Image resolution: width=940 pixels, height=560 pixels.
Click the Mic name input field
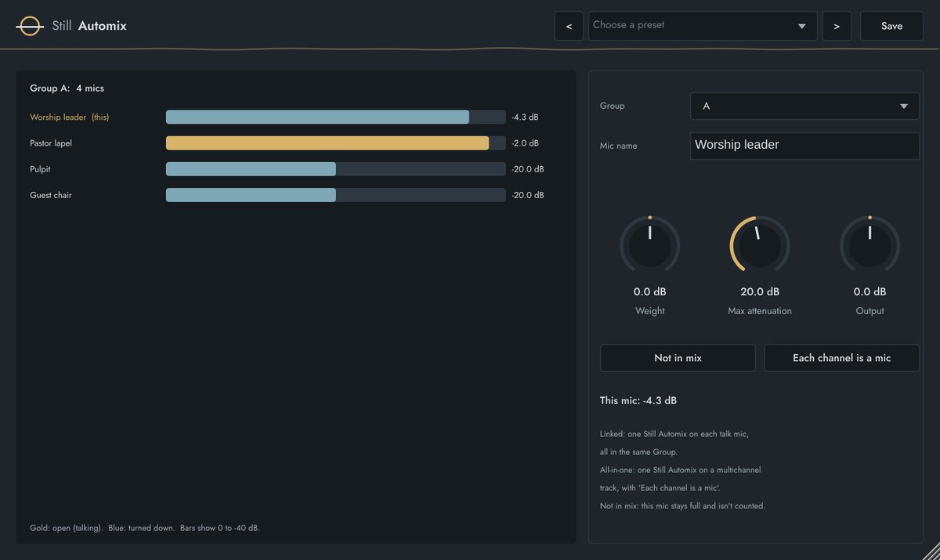click(804, 146)
